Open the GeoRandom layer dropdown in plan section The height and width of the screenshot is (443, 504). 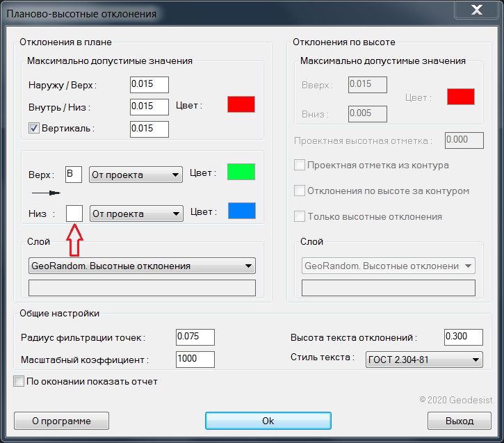click(142, 266)
